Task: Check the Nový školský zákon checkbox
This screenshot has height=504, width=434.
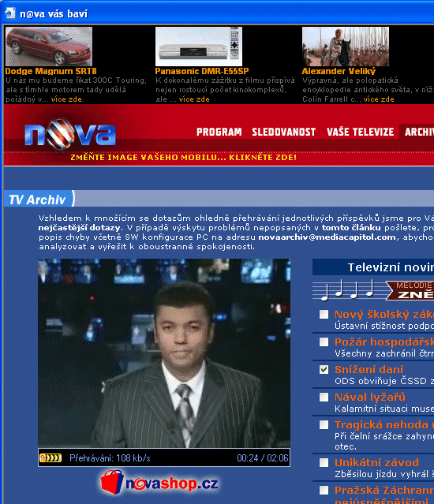Action: (x=324, y=314)
